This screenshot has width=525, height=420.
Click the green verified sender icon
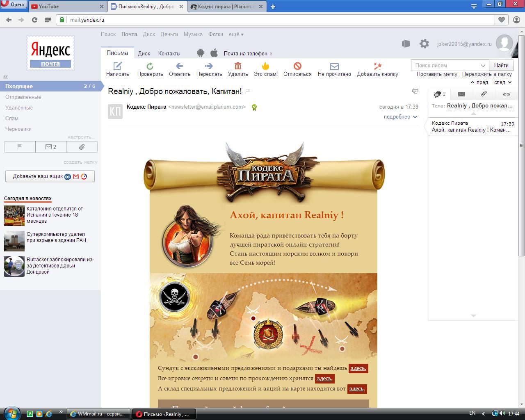pyautogui.click(x=254, y=107)
